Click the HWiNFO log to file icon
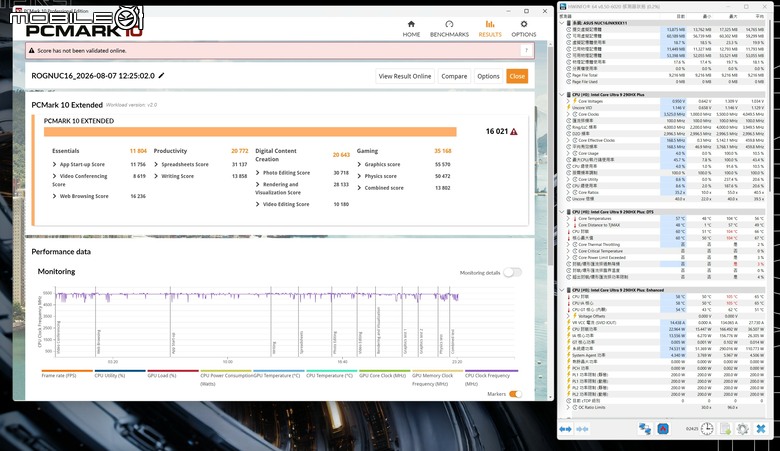Screen dimensions: 780x451 725,429
